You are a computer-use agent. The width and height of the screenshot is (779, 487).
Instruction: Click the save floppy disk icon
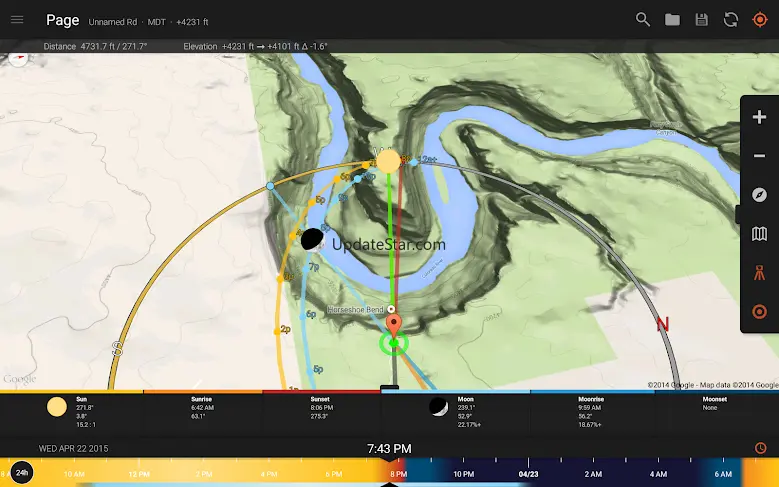701,20
